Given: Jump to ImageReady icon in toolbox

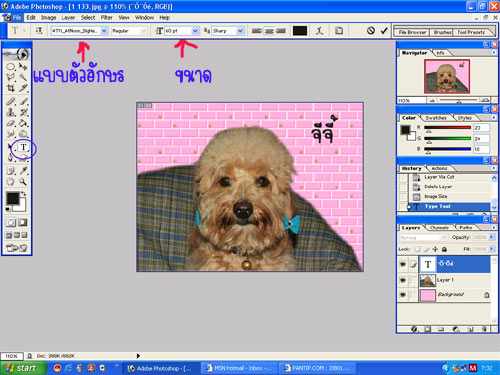Looking at the screenshot, I should [x=16, y=248].
